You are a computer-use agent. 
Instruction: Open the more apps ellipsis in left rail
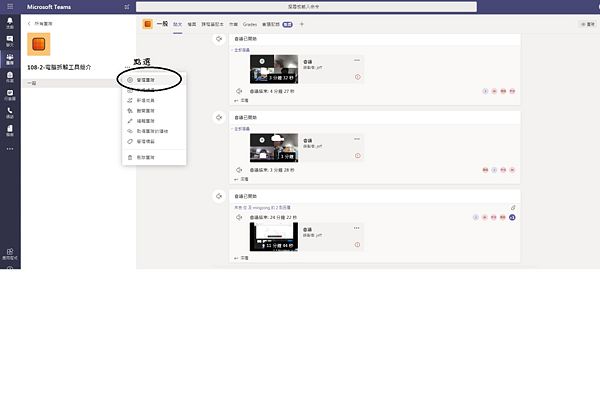(10, 147)
